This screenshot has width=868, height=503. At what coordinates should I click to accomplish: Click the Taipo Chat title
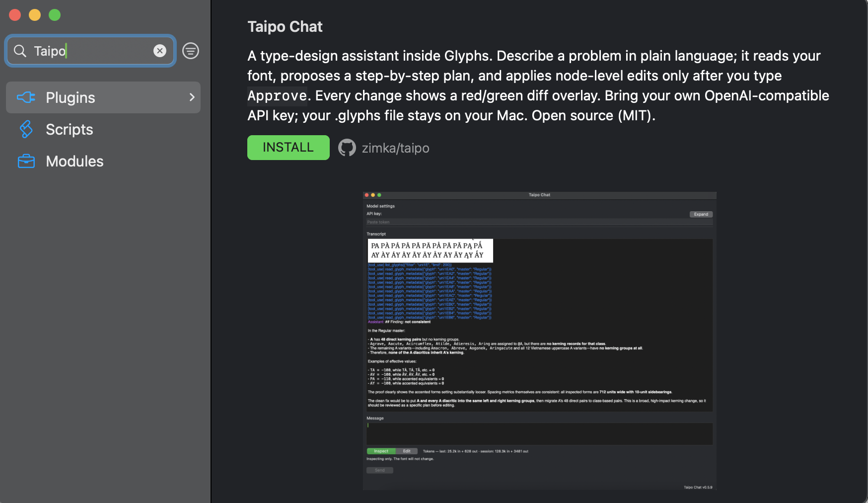click(285, 26)
